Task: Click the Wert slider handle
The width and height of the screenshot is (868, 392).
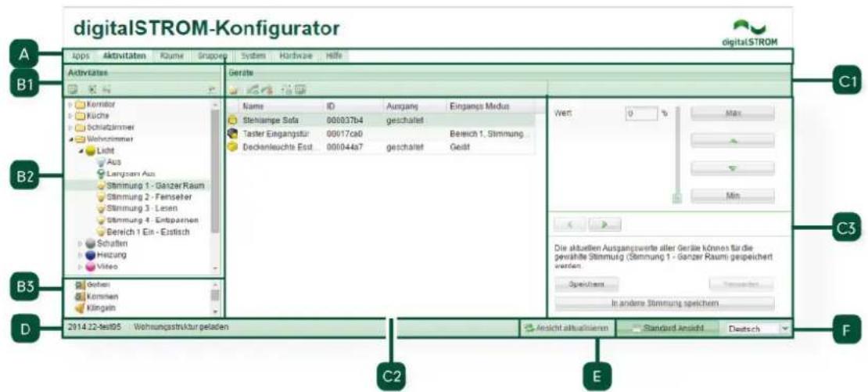Action: (x=678, y=198)
